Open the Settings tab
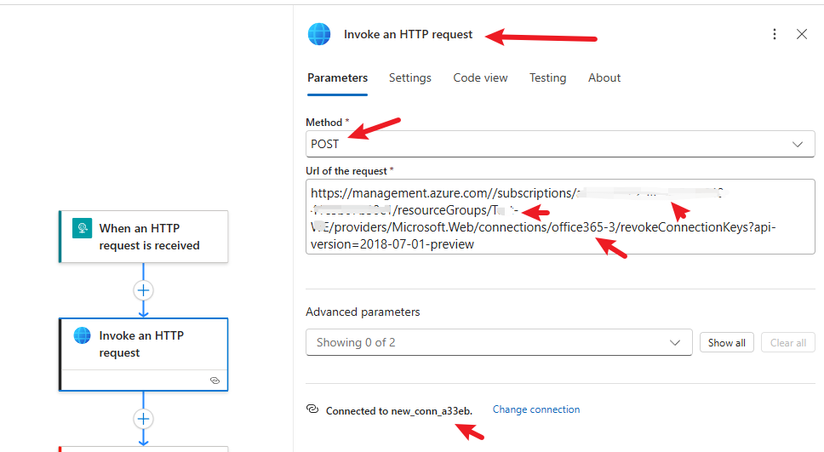This screenshot has height=452, width=824. click(410, 78)
